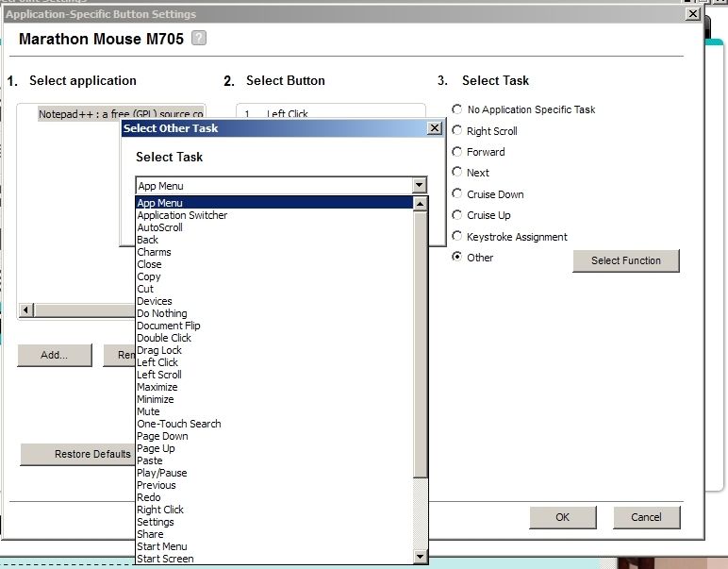
Task: Confirm with the OK button
Action: click(563, 517)
